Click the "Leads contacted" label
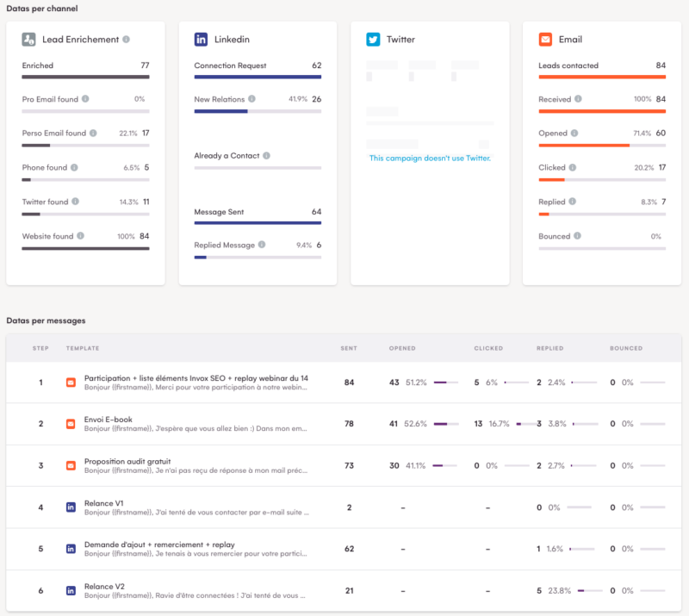 [568, 65]
